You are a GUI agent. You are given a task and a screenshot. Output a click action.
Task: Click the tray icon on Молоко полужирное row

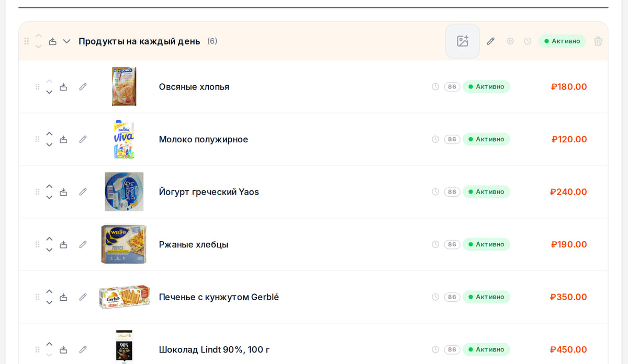pos(63,139)
